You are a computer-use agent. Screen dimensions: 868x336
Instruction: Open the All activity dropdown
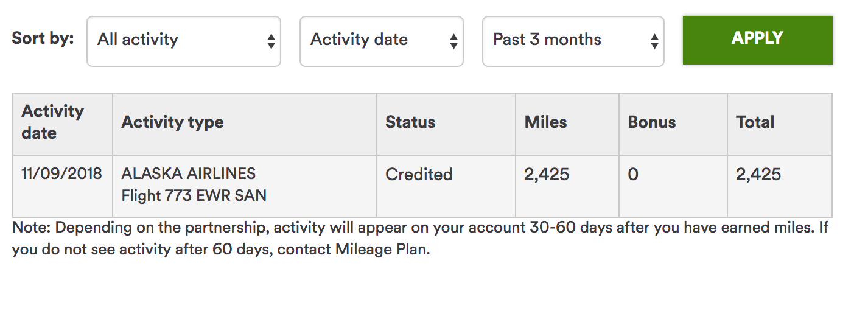pyautogui.click(x=183, y=41)
